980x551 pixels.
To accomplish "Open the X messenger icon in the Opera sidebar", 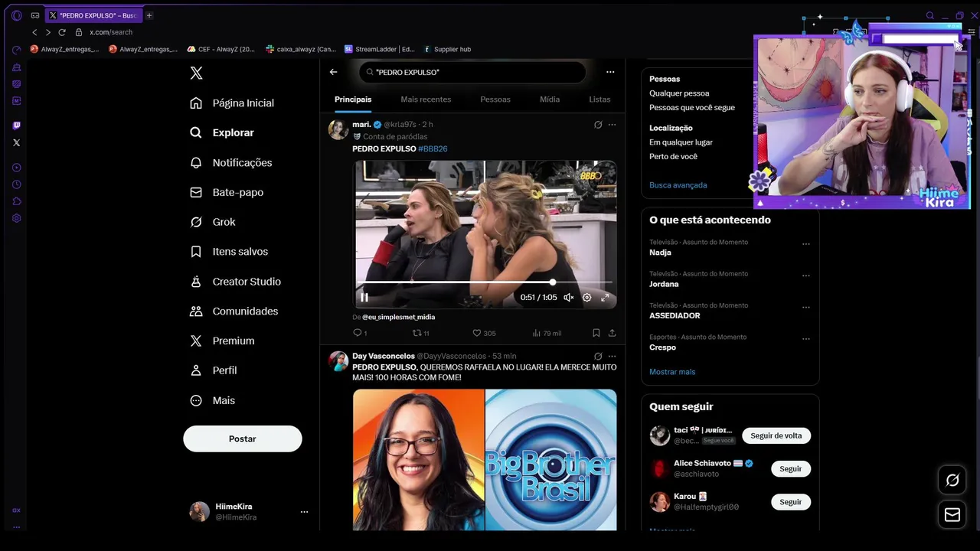I will click(x=16, y=142).
